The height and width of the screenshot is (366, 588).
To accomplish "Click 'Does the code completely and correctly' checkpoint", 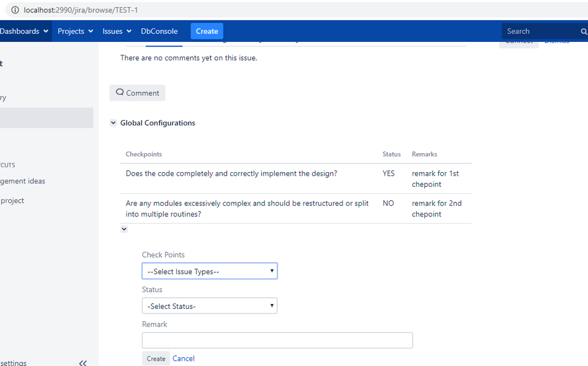I will 231,173.
